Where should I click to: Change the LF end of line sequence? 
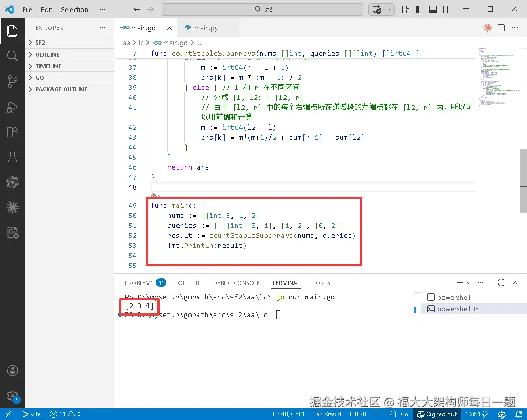pos(377,414)
